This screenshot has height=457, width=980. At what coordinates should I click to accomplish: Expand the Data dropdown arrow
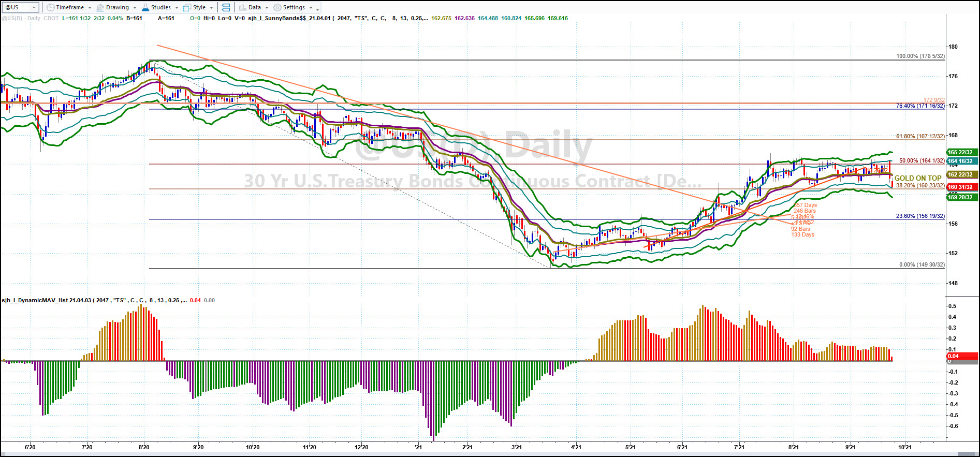267,8
